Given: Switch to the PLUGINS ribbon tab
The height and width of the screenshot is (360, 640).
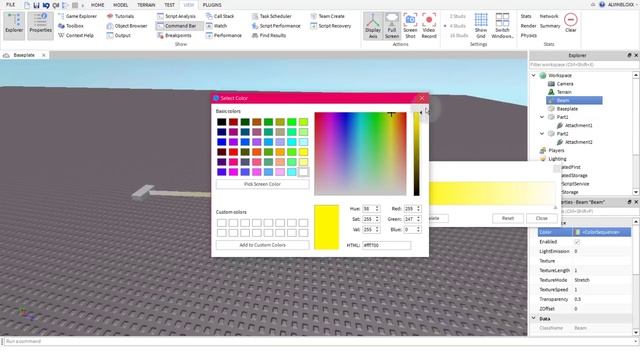Looking at the screenshot, I should 212,5.
